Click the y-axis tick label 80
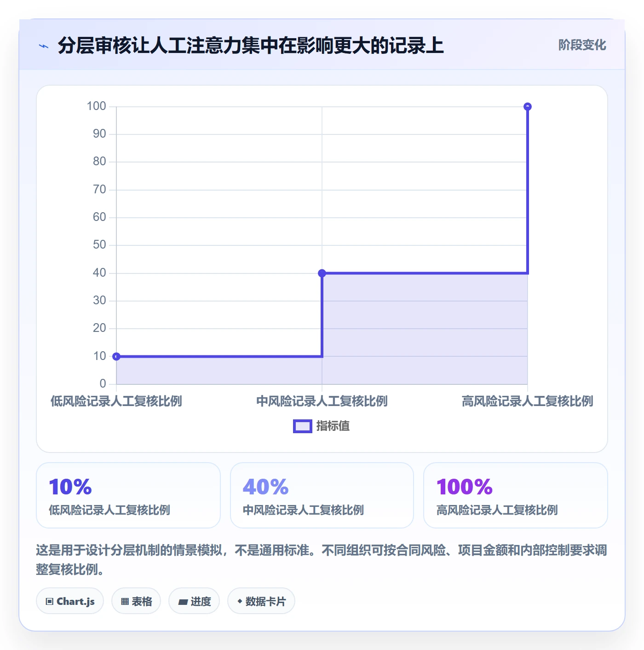 99,162
